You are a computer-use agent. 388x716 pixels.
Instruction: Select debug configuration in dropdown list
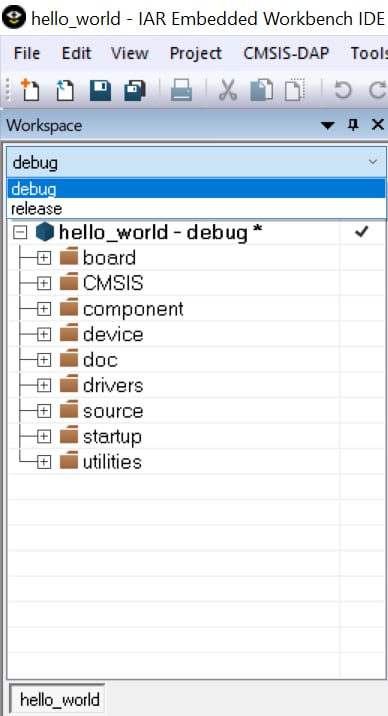point(196,189)
